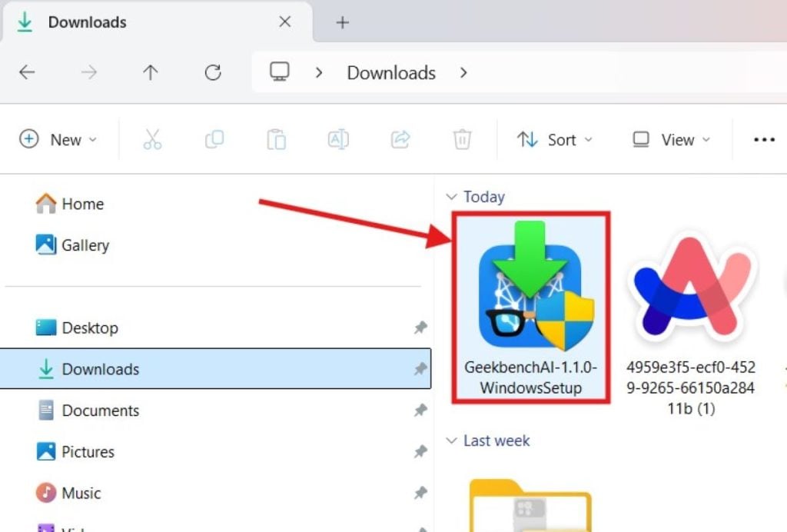Refresh the Downloads folder view
Viewport: 787px width, 532px height.
pos(213,73)
